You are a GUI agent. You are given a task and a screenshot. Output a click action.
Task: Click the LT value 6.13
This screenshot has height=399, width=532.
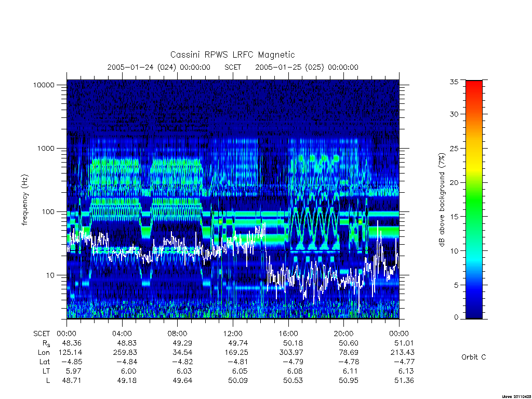pos(406,371)
